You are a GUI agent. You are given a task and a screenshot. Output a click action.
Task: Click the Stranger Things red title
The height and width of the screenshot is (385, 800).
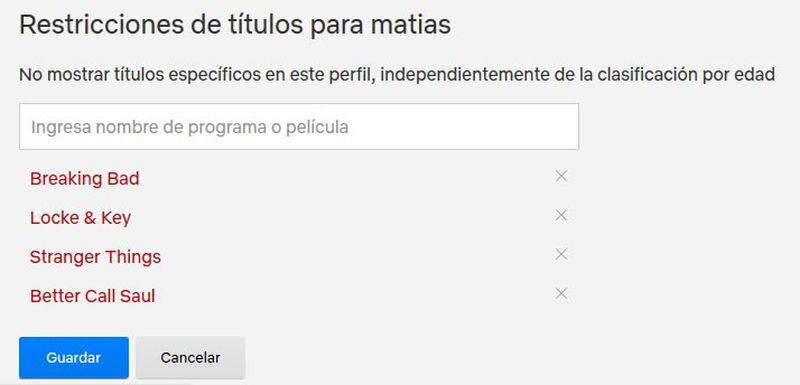pos(95,256)
